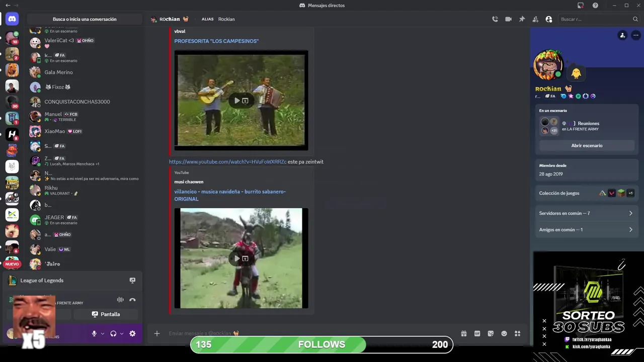Open the sticker picker

coord(491,333)
